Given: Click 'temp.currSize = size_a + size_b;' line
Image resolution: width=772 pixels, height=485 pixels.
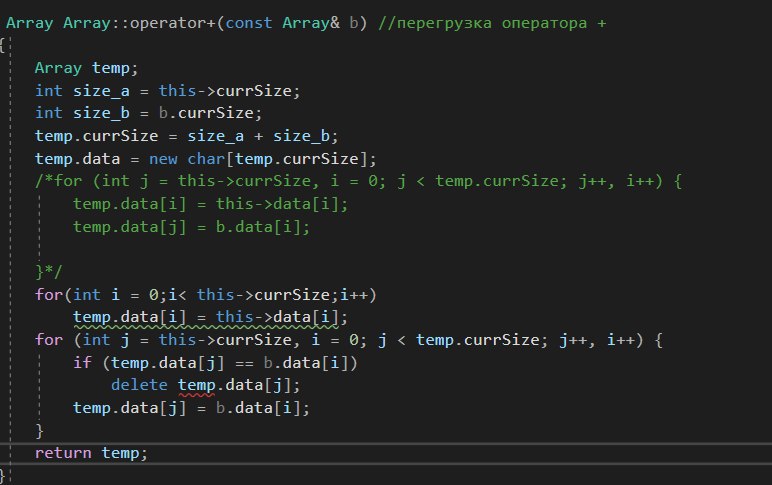Looking at the screenshot, I should point(187,136).
